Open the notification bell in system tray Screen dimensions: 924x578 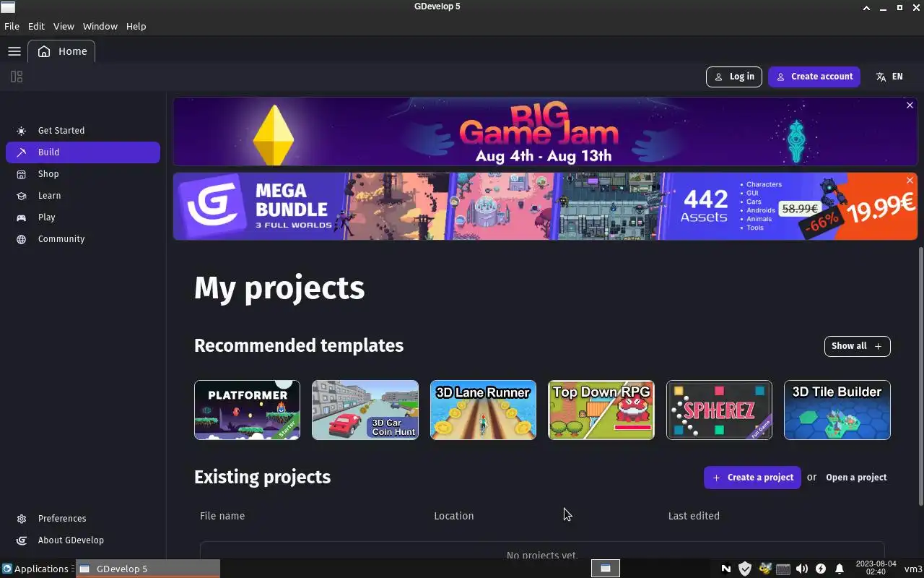840,569
